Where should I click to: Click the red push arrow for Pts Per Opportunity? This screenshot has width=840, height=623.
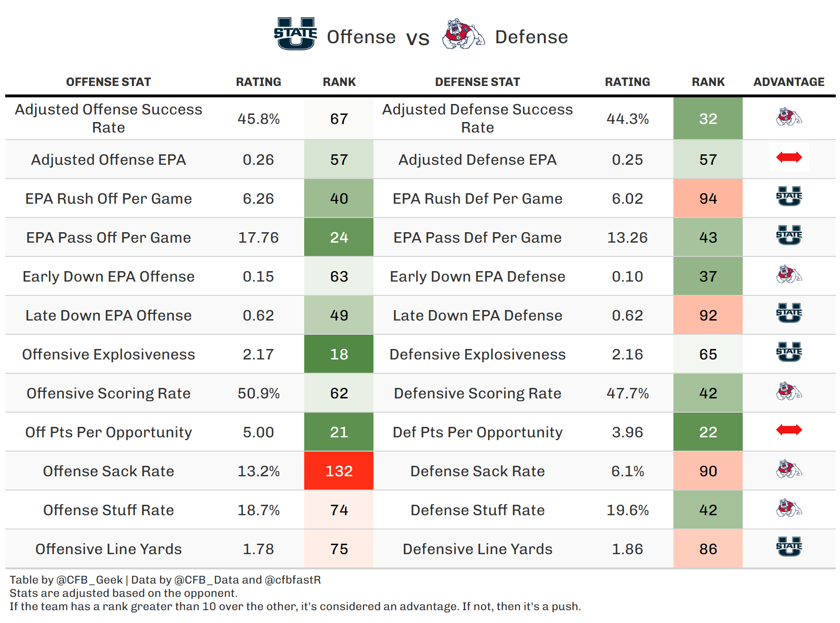point(789,430)
